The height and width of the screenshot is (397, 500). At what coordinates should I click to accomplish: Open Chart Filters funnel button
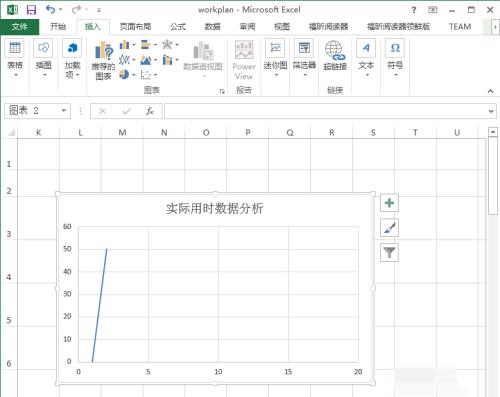click(389, 253)
